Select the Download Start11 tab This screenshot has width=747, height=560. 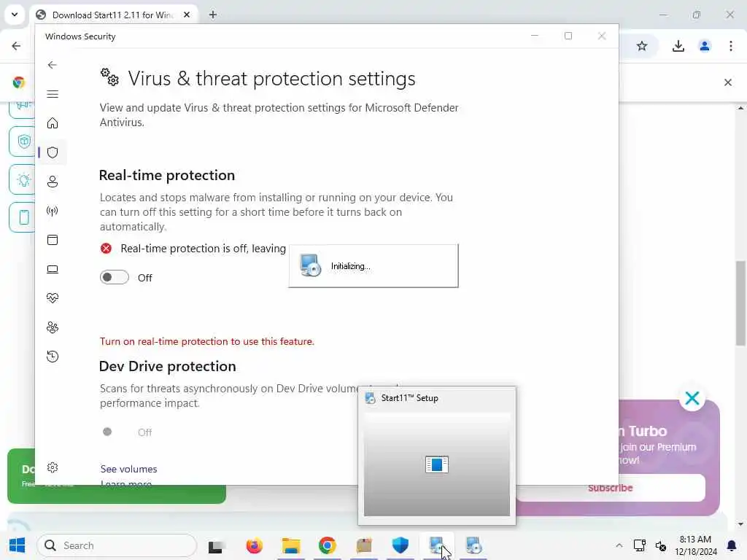tap(113, 15)
